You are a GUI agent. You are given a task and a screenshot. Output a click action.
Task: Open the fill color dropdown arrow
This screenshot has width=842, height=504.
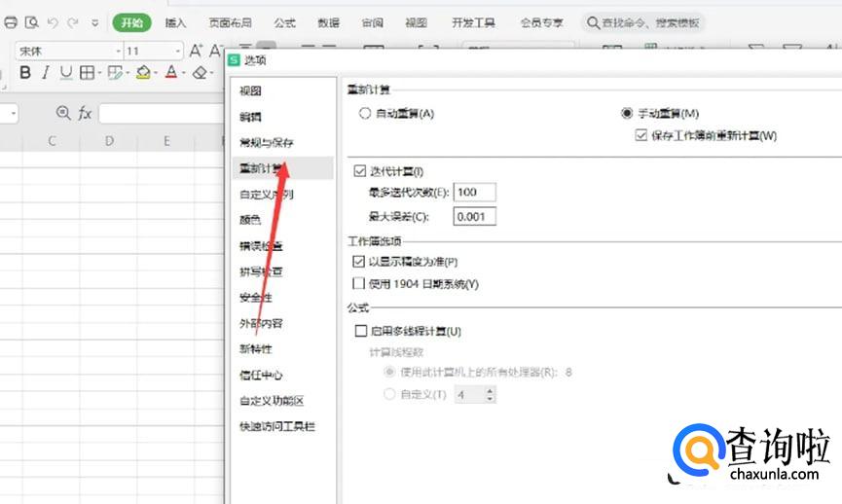pos(156,73)
